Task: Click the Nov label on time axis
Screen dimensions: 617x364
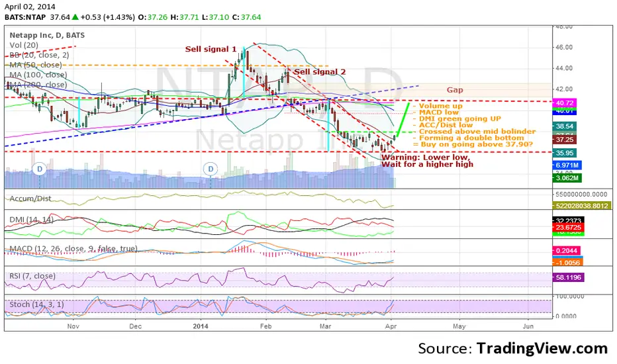Action: pyautogui.click(x=73, y=326)
